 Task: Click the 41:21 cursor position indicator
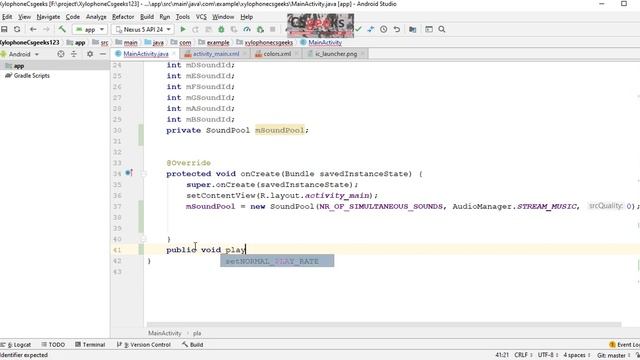coord(502,355)
